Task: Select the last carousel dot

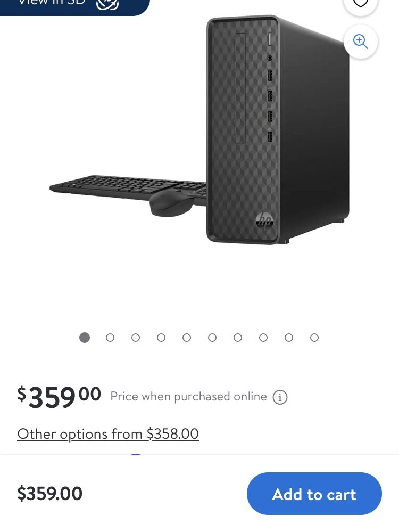Action: 314,338
